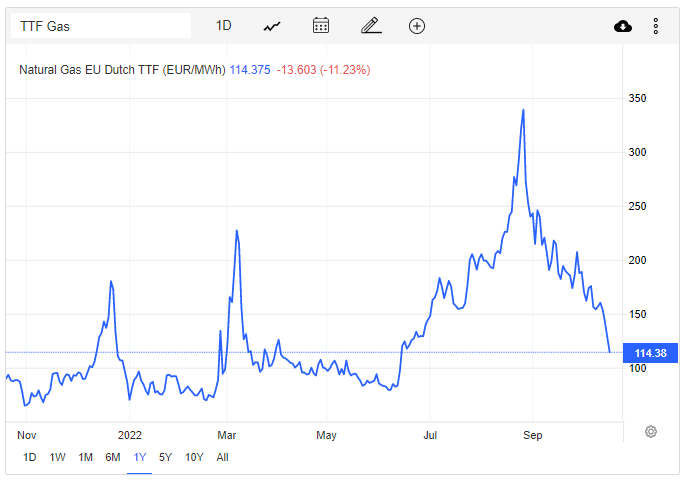The height and width of the screenshot is (481, 684).
Task: Click the 150 axis label
Action: pyautogui.click(x=637, y=314)
